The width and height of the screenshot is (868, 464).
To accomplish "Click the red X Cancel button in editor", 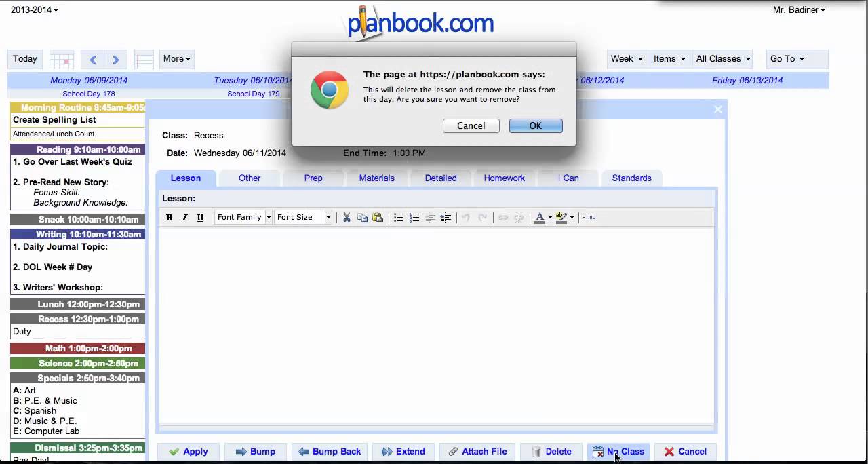I will 686,452.
